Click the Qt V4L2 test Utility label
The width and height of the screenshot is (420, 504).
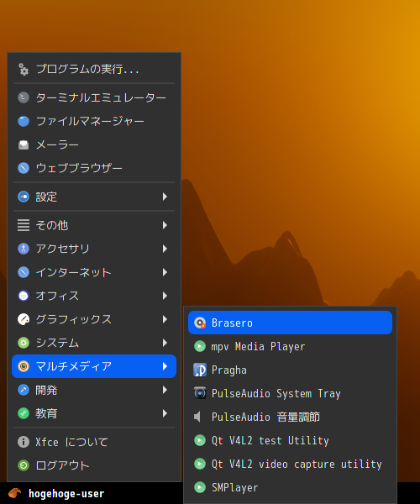pyautogui.click(x=270, y=441)
